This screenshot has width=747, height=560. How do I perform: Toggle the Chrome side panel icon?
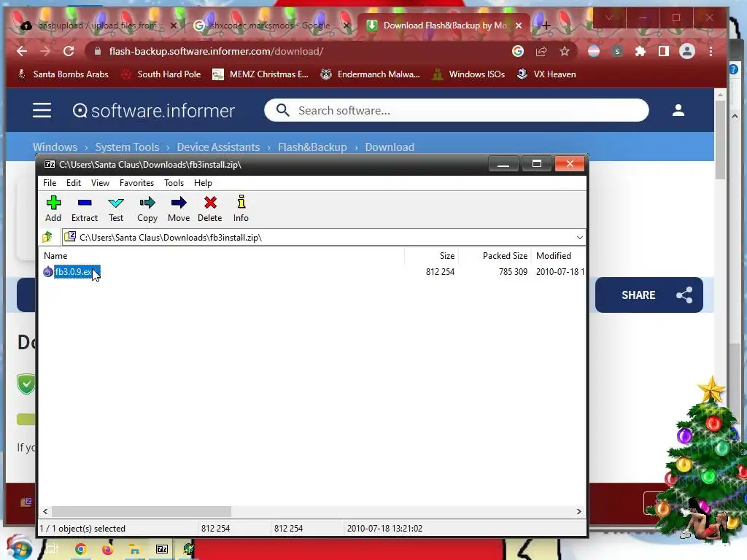[x=664, y=52]
